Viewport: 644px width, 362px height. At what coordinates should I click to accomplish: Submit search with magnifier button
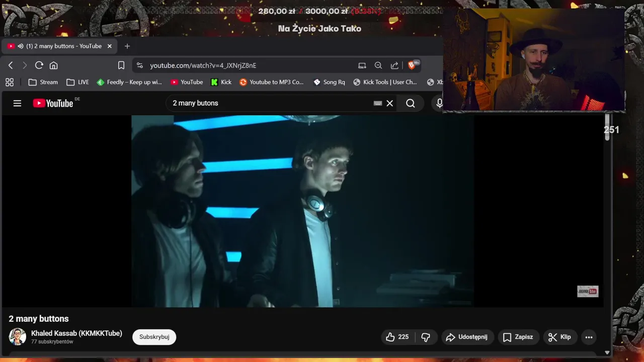click(x=411, y=103)
